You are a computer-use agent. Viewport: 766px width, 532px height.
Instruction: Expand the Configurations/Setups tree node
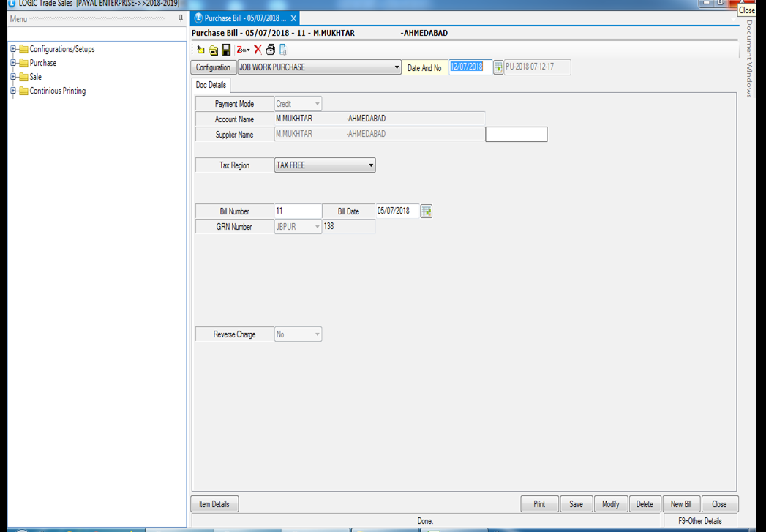13,49
